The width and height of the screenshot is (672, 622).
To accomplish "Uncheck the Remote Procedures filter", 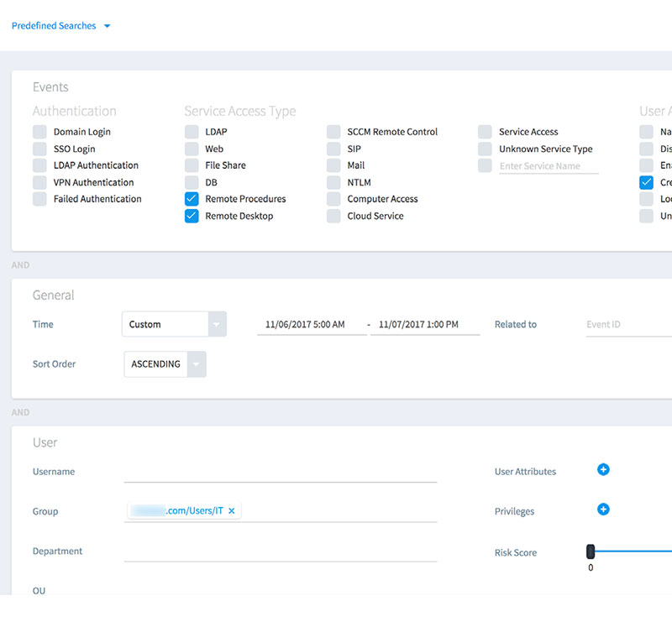I will 192,199.
